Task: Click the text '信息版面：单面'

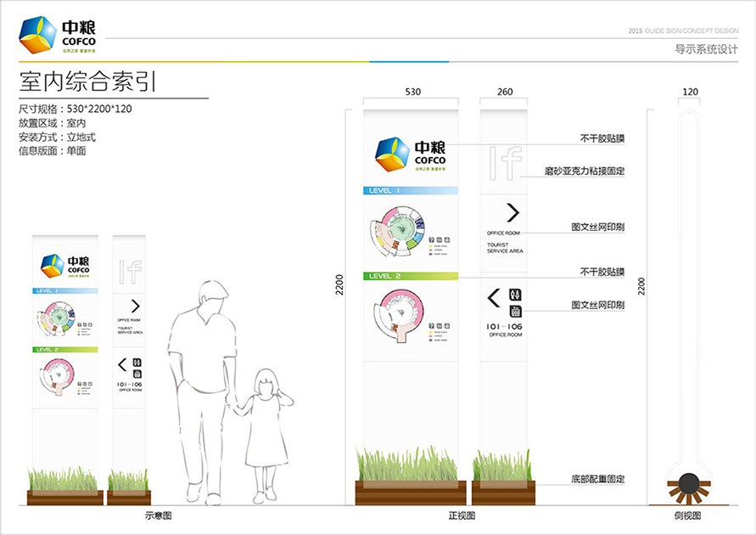Action: (x=52, y=151)
